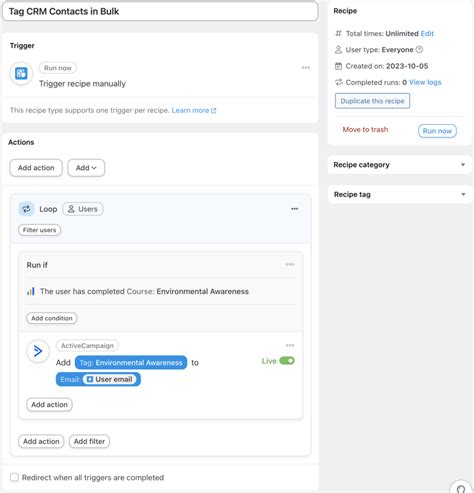Click the Loop icon
Screen dimensions: 474x493
26,209
